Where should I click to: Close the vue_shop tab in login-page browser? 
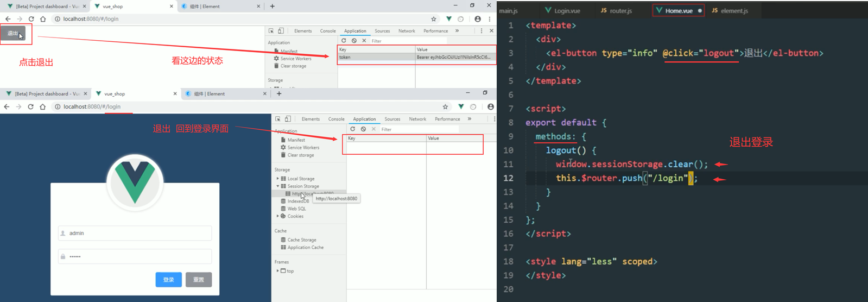click(175, 94)
